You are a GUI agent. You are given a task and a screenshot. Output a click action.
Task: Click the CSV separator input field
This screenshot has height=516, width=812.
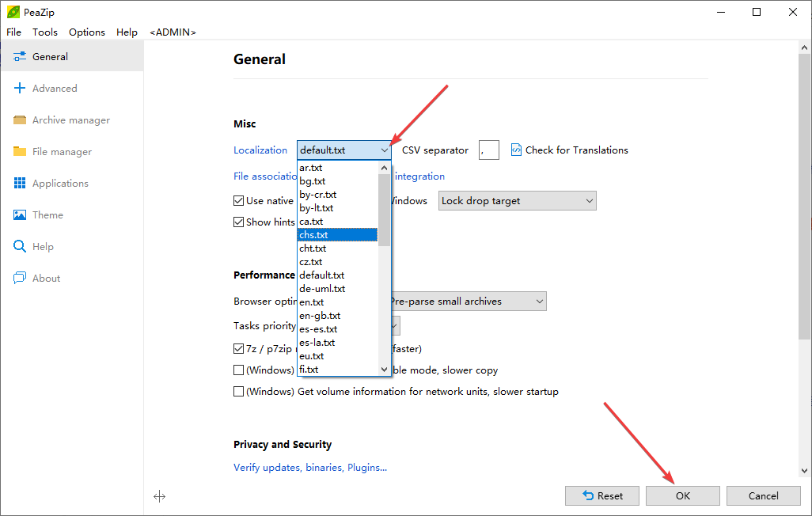pyautogui.click(x=489, y=150)
